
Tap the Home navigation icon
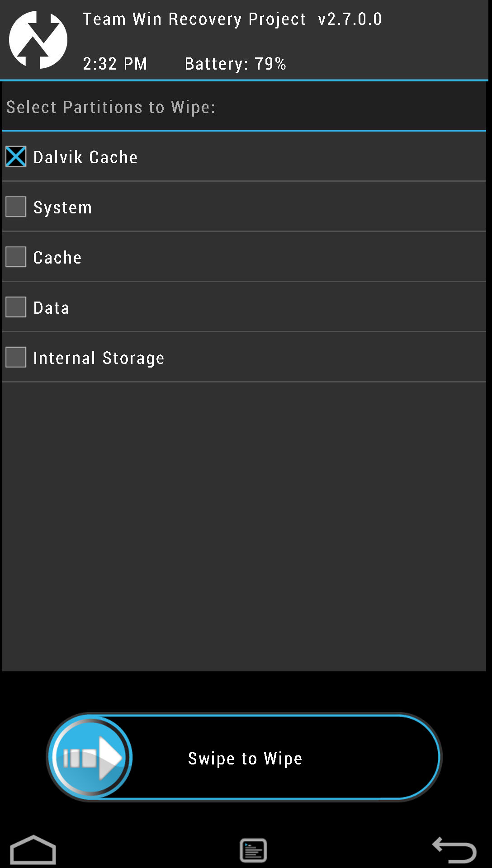(x=33, y=850)
